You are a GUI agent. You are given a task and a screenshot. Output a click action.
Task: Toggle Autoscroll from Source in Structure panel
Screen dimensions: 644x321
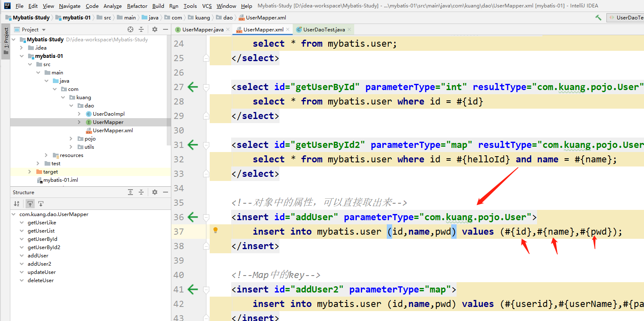(x=41, y=203)
